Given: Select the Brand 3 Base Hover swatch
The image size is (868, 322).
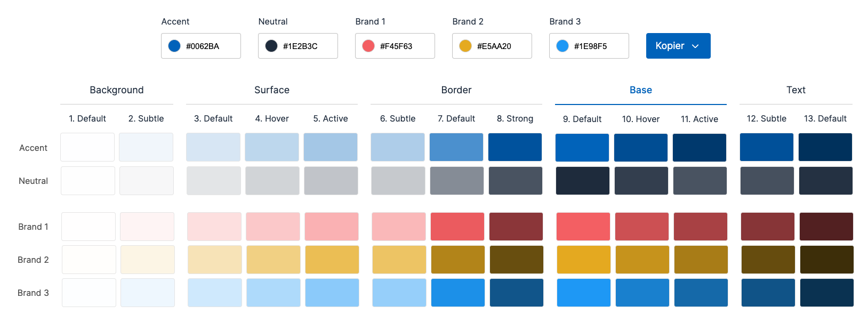Looking at the screenshot, I should click(642, 293).
